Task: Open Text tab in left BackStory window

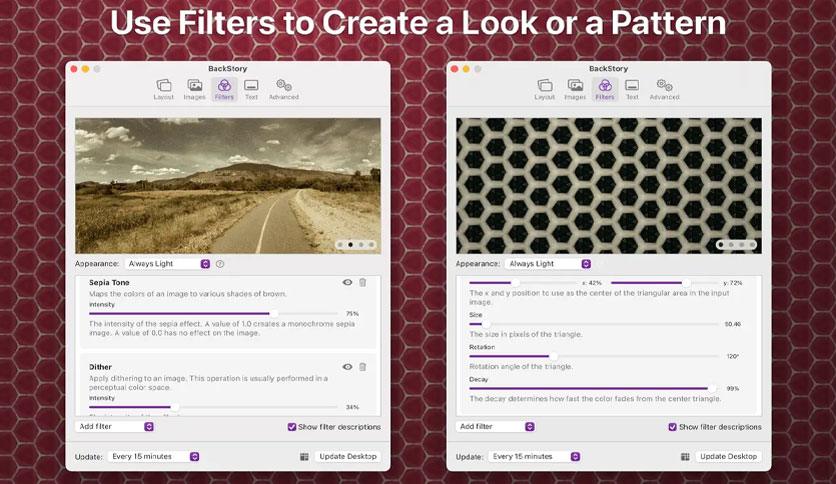Action: click(x=251, y=89)
